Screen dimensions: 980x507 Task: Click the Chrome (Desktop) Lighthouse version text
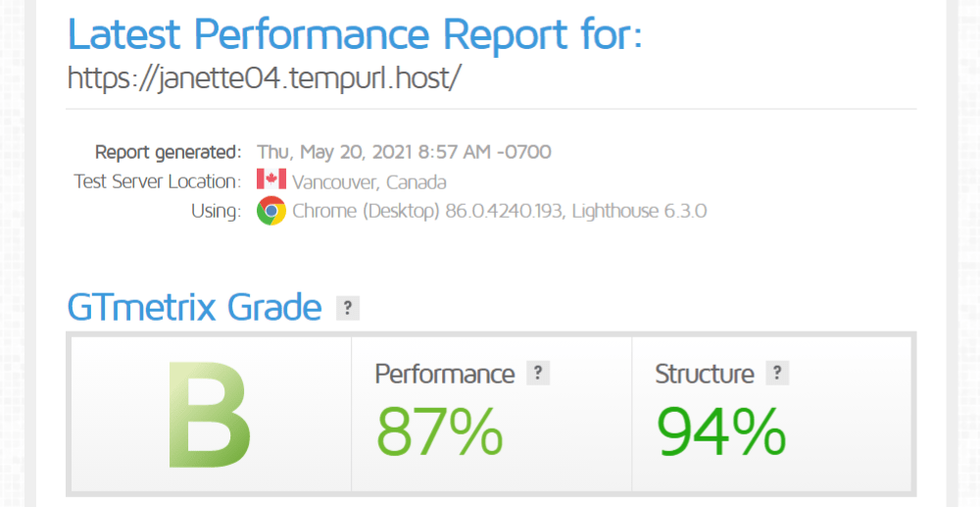500,211
